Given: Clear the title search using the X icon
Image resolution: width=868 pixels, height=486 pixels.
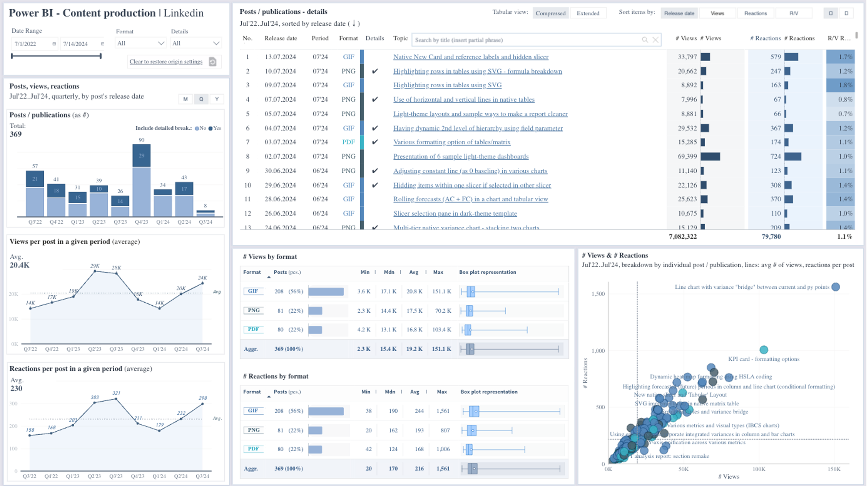Looking at the screenshot, I should click(x=656, y=40).
